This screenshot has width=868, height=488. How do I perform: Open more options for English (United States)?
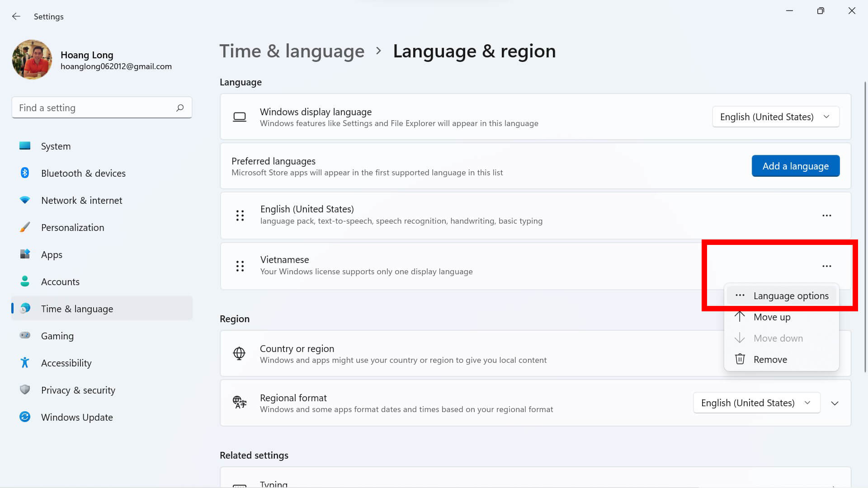tap(827, 216)
